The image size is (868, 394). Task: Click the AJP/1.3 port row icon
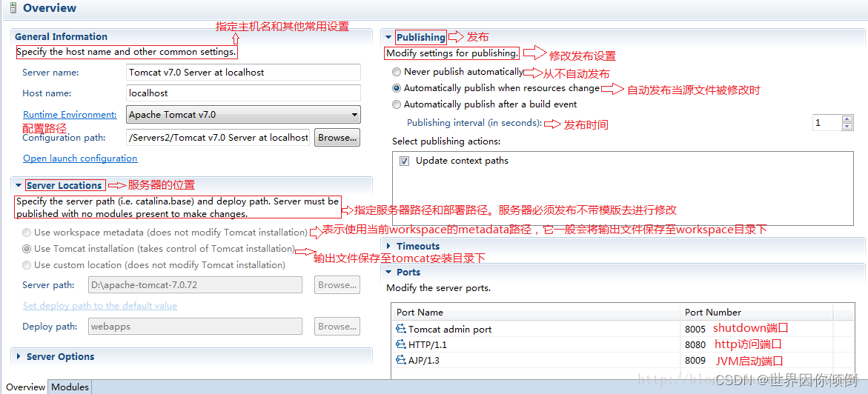(x=401, y=360)
